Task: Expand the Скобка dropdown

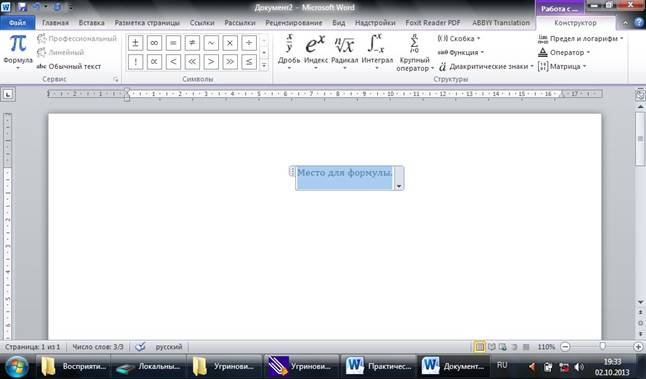Action: coord(459,39)
